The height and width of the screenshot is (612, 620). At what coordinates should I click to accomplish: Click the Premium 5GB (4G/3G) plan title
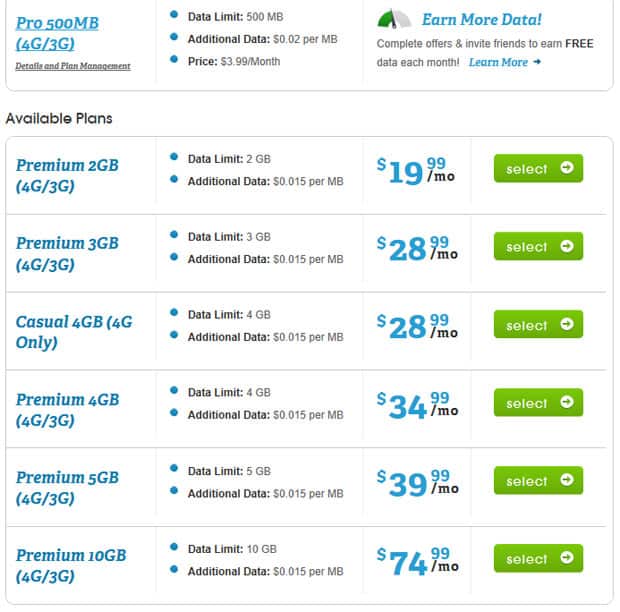pyautogui.click(x=67, y=488)
